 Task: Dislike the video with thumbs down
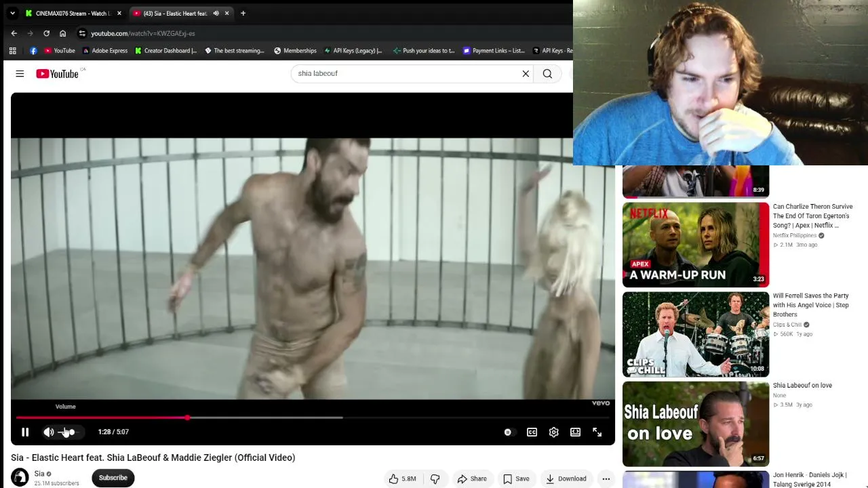click(x=435, y=479)
